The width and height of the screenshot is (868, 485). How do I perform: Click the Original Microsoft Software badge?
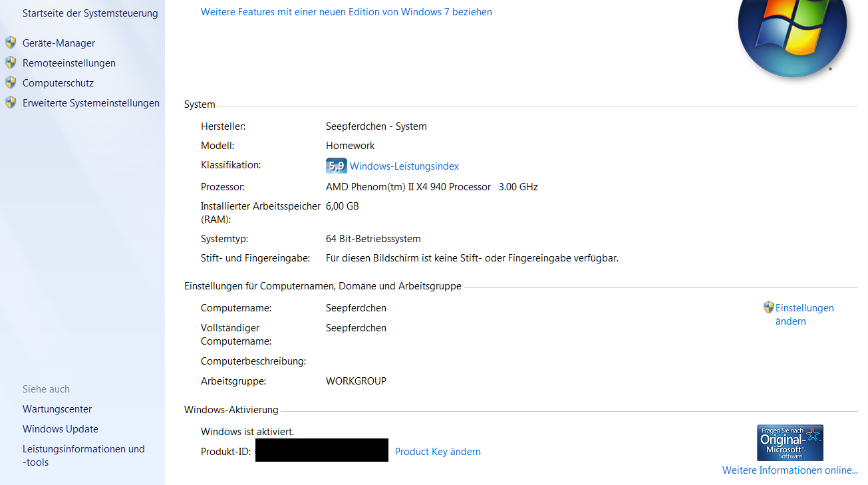[x=790, y=442]
